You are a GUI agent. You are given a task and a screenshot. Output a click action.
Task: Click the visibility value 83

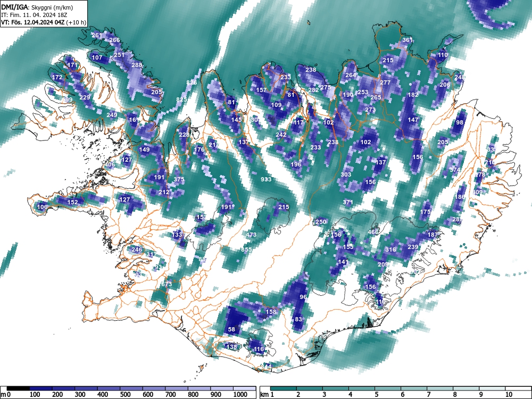coord(298,319)
